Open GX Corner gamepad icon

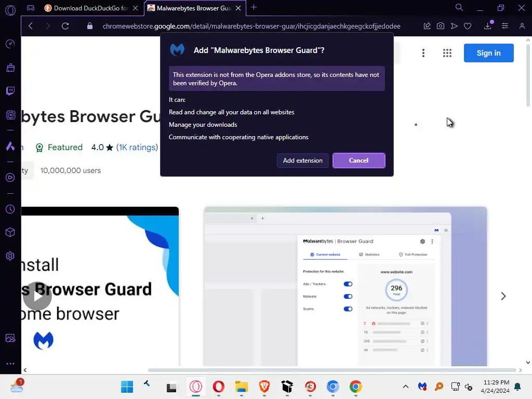[31, 8]
